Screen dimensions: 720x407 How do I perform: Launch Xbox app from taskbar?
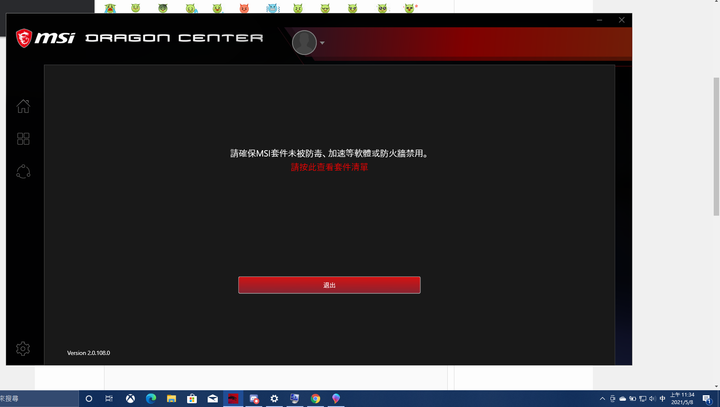coord(130,398)
